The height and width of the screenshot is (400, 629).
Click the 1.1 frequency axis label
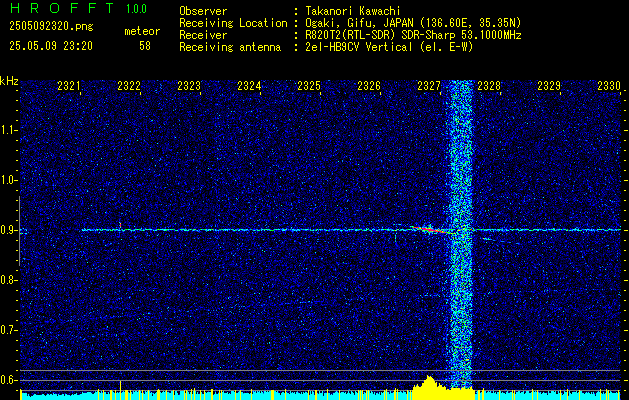pyautogui.click(x=8, y=130)
